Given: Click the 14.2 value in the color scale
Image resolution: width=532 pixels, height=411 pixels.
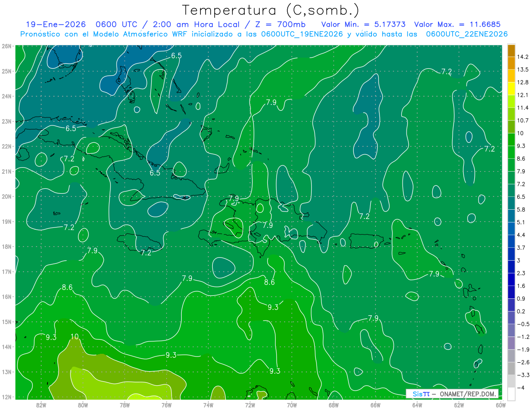Looking at the screenshot, I should click(522, 57).
